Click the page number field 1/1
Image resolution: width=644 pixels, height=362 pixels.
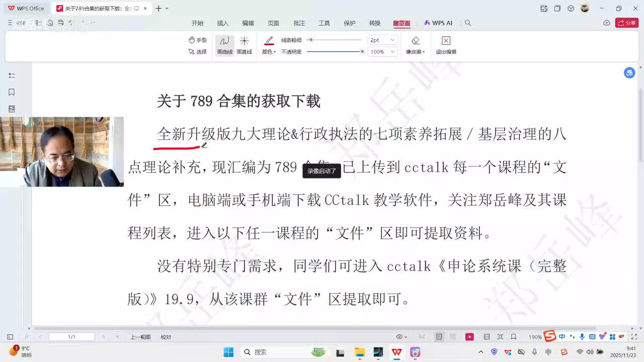tap(71, 337)
